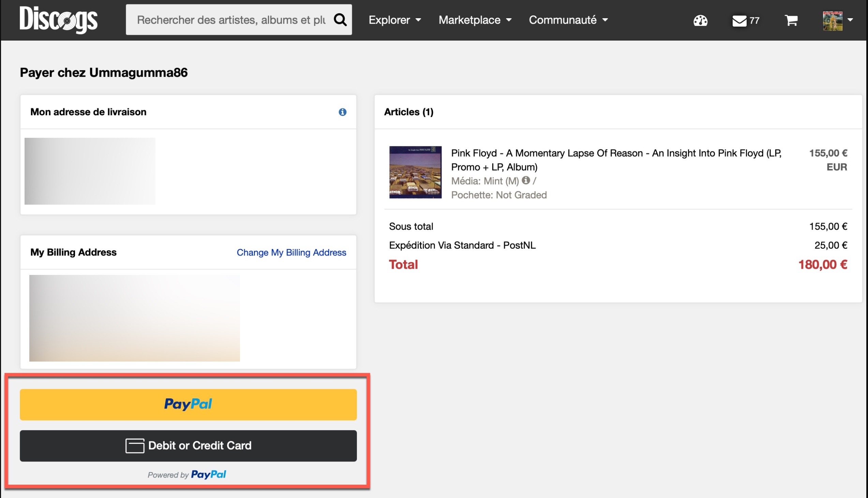Focus the artist and album search field

point(231,20)
